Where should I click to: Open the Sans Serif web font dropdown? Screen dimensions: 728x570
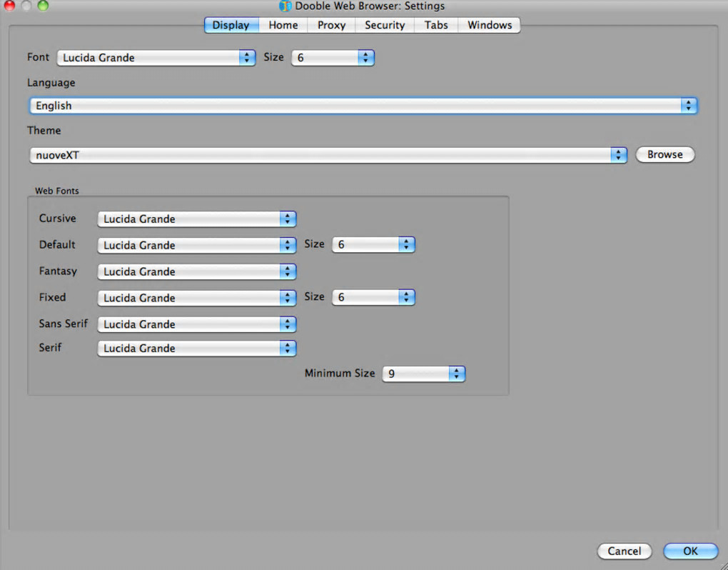pyautogui.click(x=197, y=324)
